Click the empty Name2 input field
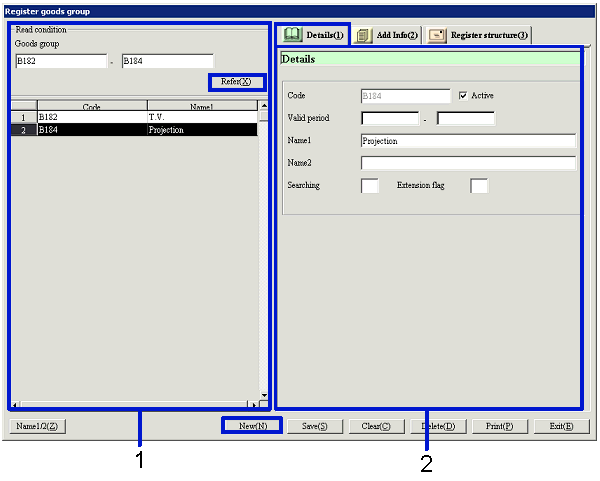 pyautogui.click(x=467, y=163)
